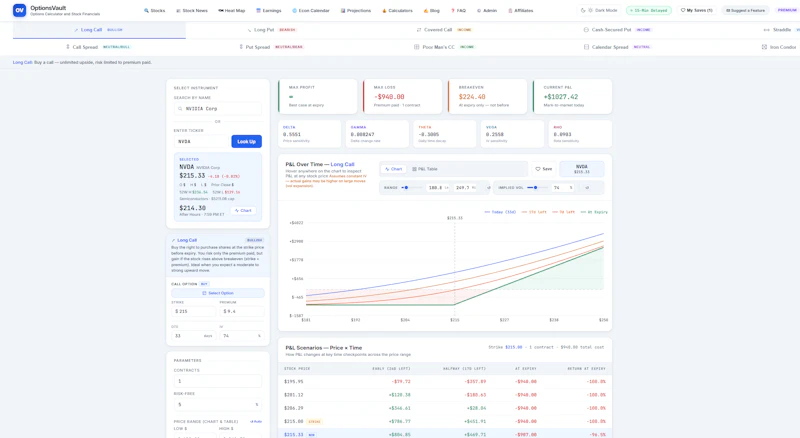Open the Stocks page in navigation

(x=155, y=10)
